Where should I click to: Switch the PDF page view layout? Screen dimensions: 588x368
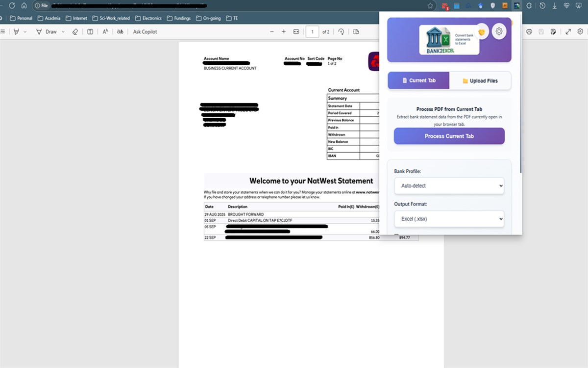click(356, 31)
